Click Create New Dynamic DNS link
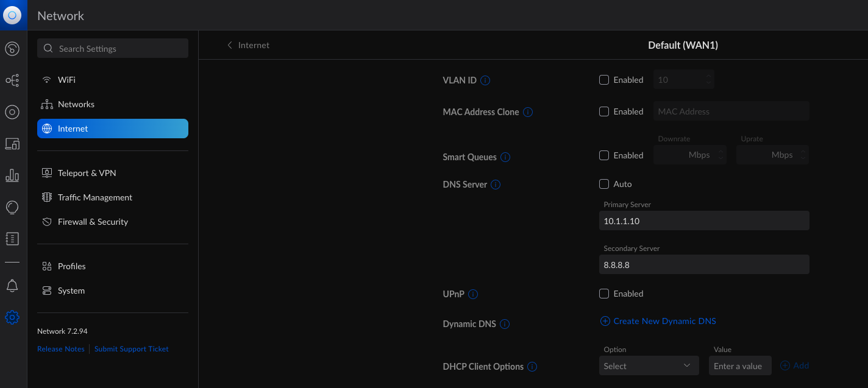This screenshot has height=388, width=868. [664, 321]
